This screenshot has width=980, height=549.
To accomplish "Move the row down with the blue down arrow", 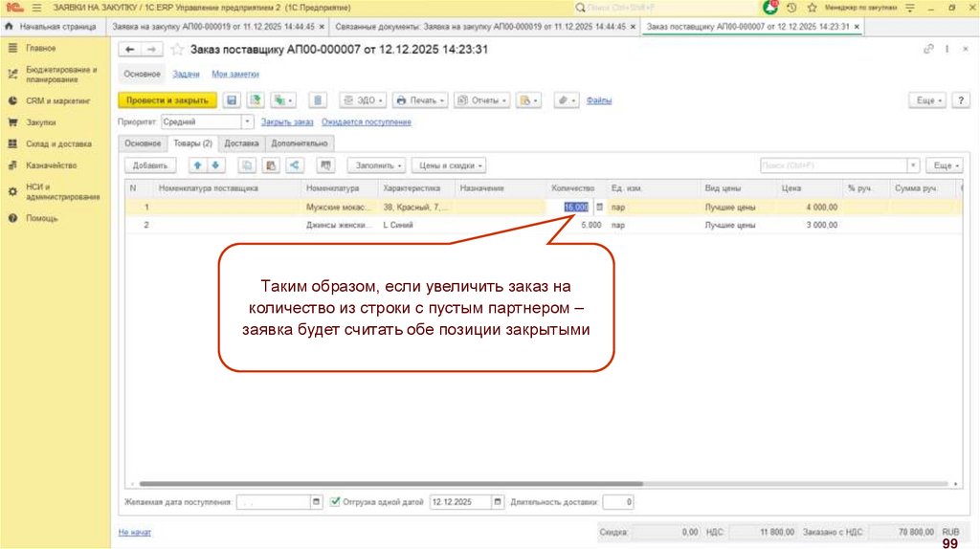I will coord(215,165).
